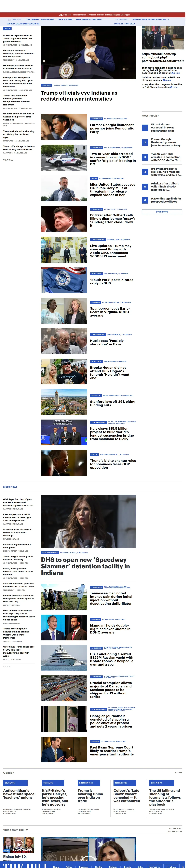Open trending topic Georgia Lieutenant Governor

[x=23, y=24]
